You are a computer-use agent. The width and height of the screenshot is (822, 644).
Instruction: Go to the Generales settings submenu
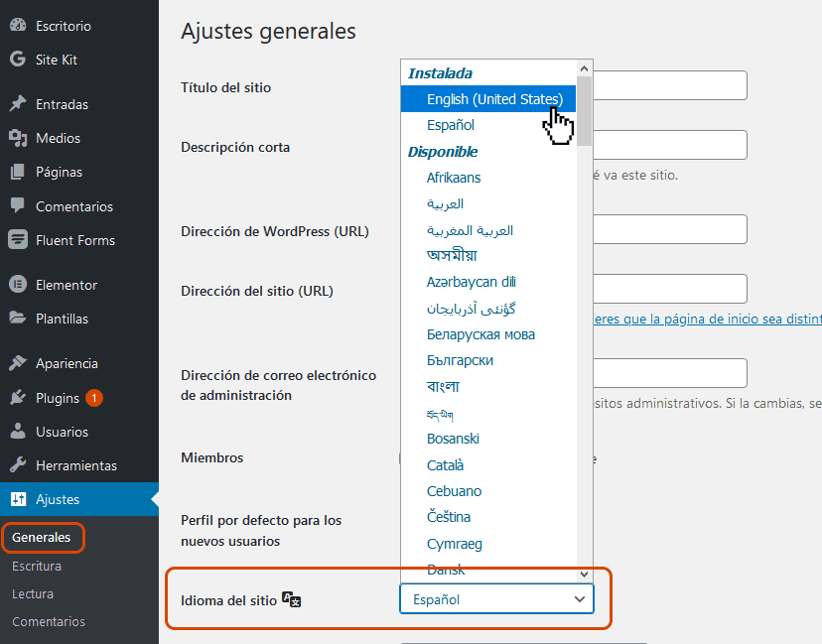(42, 538)
